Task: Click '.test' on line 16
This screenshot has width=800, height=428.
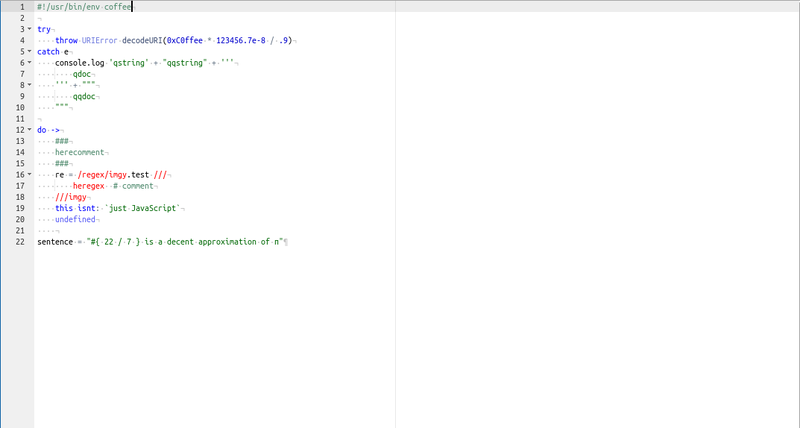Action: pos(138,174)
